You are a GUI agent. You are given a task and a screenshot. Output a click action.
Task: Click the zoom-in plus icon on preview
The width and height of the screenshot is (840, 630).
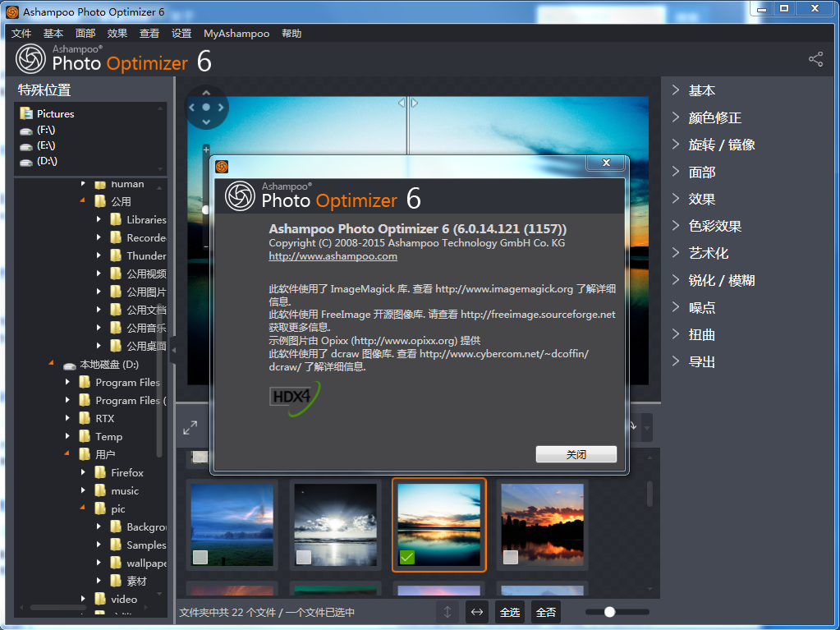206,150
